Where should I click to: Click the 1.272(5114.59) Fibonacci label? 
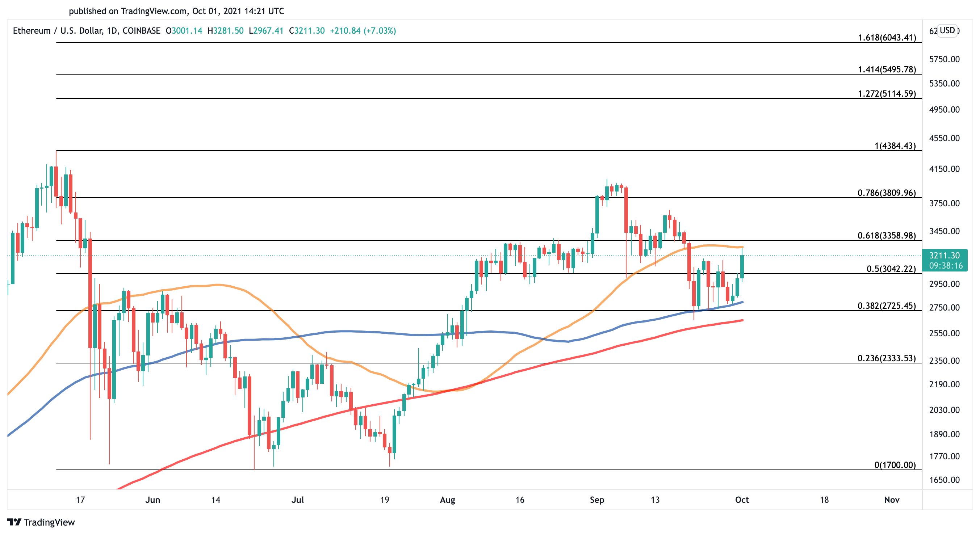click(887, 93)
